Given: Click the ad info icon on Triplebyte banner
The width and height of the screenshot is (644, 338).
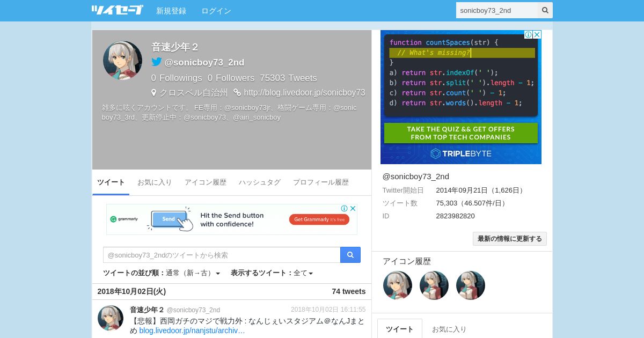Looking at the screenshot, I should pyautogui.click(x=529, y=34).
